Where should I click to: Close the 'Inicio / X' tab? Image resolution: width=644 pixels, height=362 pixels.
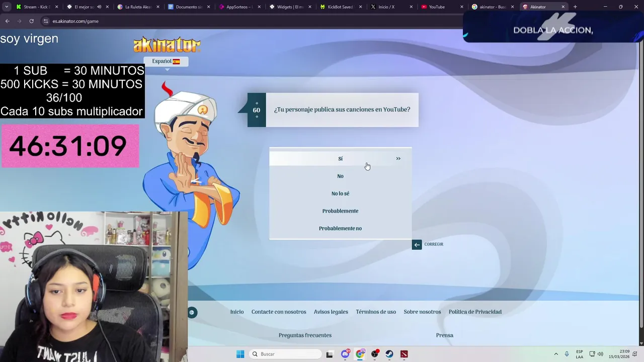(411, 7)
